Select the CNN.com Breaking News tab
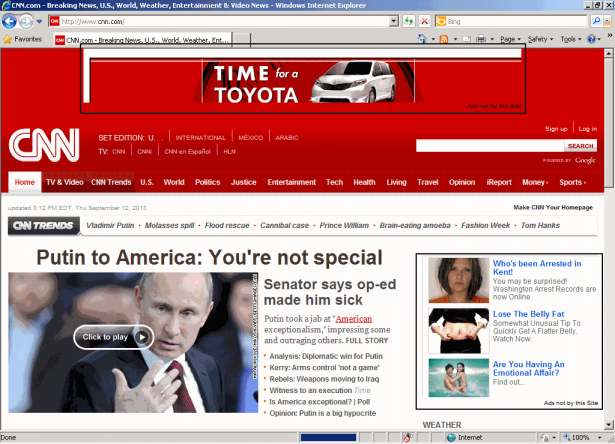The width and height of the screenshot is (615, 444). click(x=143, y=40)
